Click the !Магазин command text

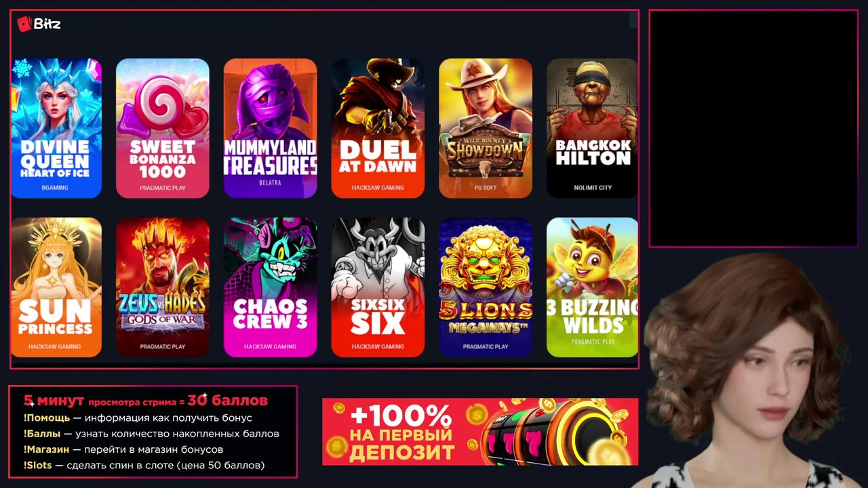(47, 449)
